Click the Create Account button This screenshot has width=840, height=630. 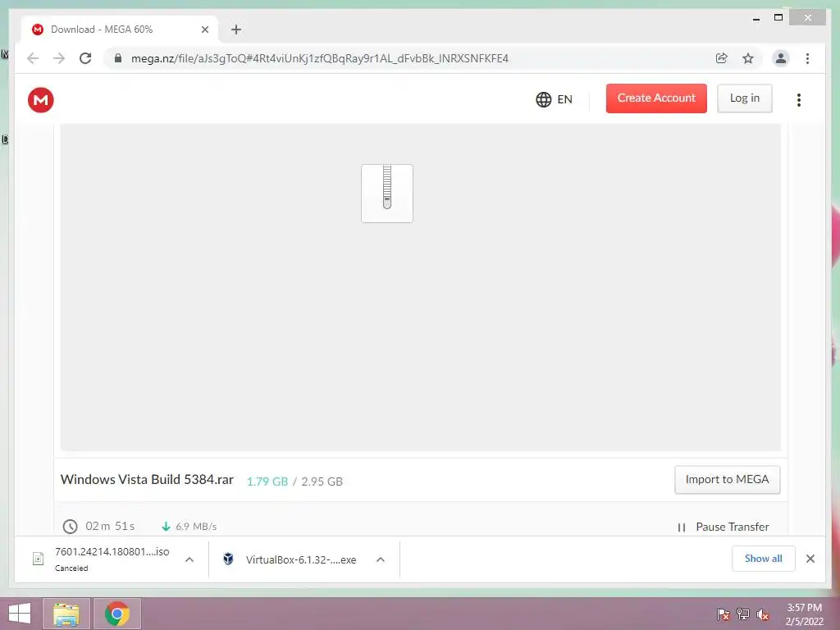click(x=656, y=98)
